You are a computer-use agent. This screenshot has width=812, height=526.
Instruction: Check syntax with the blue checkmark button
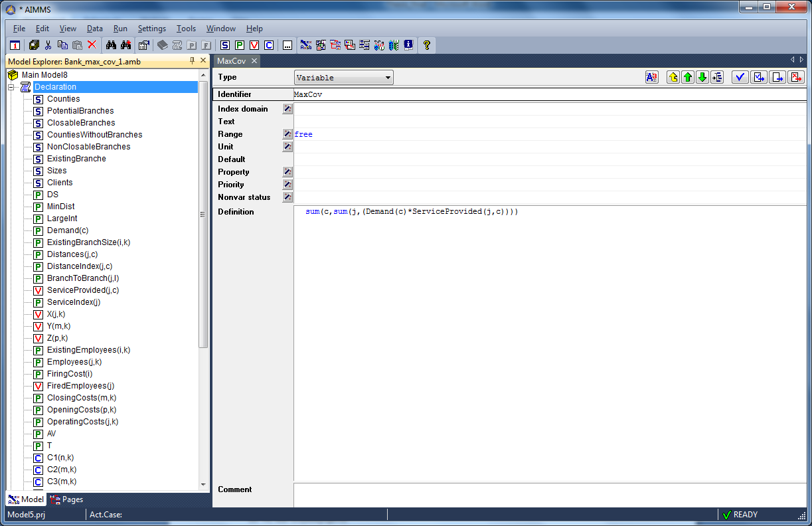740,78
